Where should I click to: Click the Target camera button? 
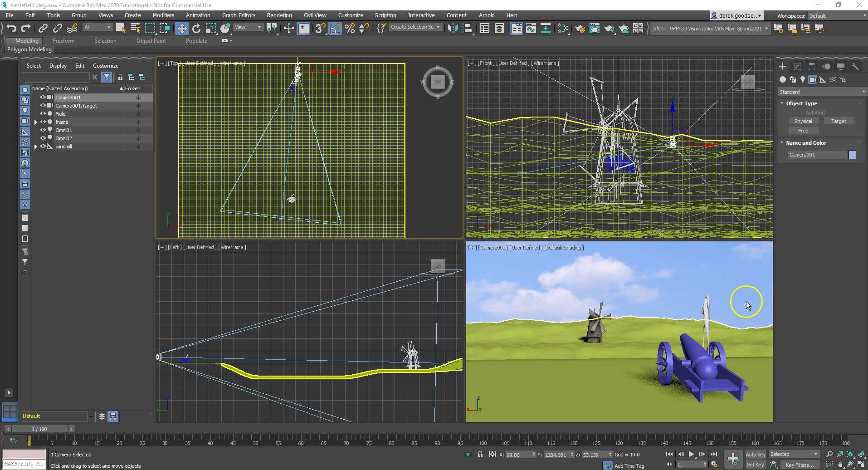click(x=838, y=121)
